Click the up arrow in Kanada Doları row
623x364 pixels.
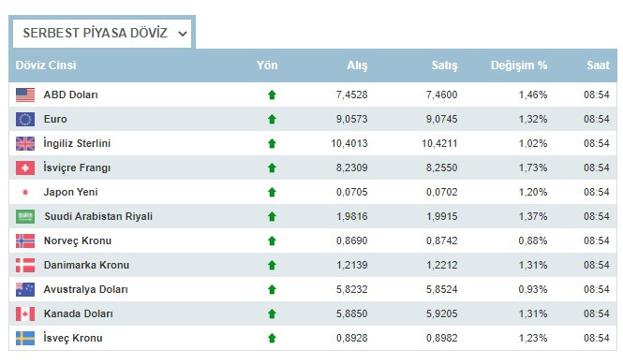coord(272,313)
